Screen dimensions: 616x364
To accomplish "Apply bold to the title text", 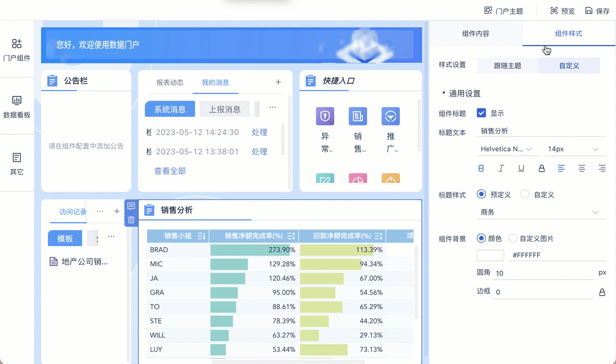I will (481, 168).
